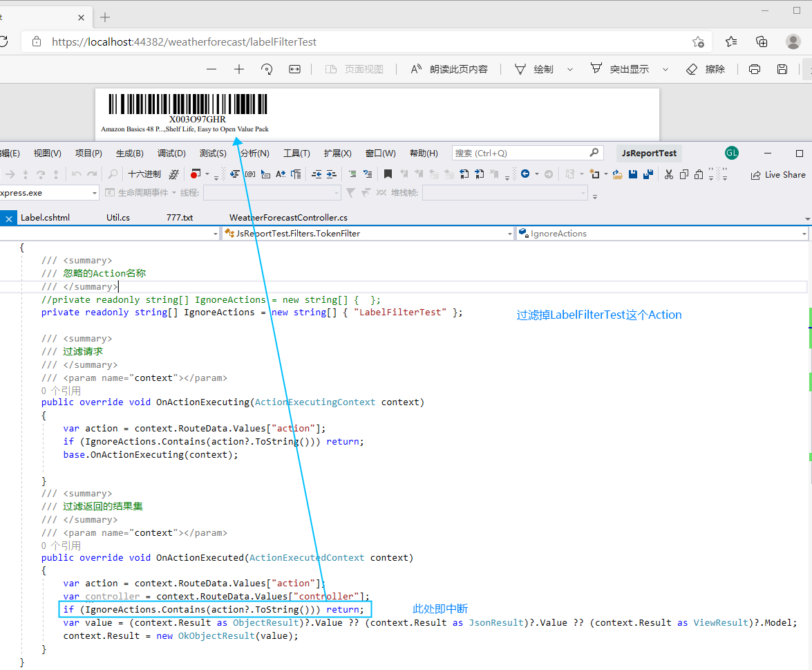This screenshot has height=670, width=812.
Task: Toggle 十六进制 hexadecimal display
Action: [144, 174]
